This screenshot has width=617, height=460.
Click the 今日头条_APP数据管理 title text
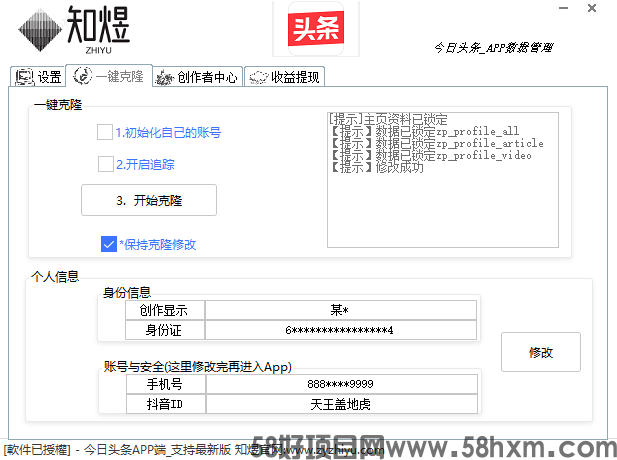tap(493, 48)
